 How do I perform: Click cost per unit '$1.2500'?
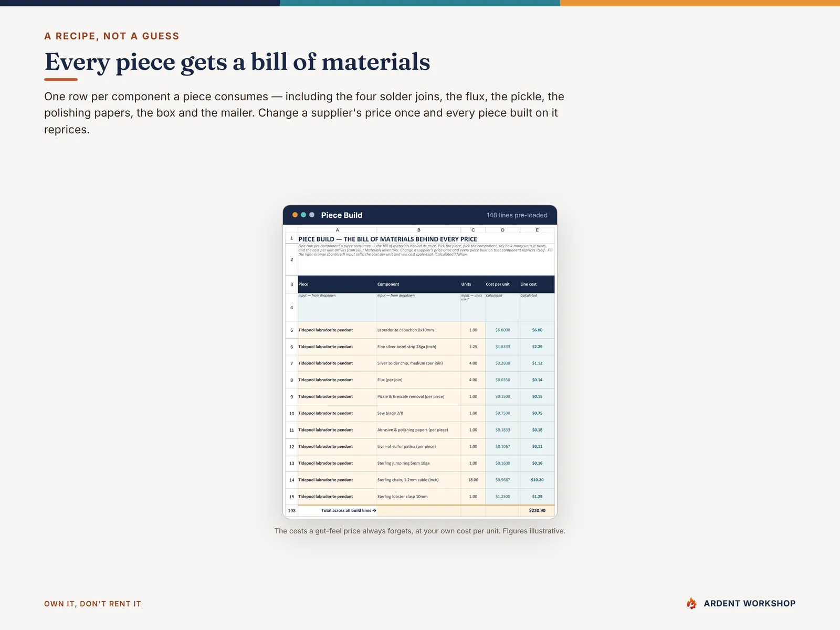coord(502,497)
